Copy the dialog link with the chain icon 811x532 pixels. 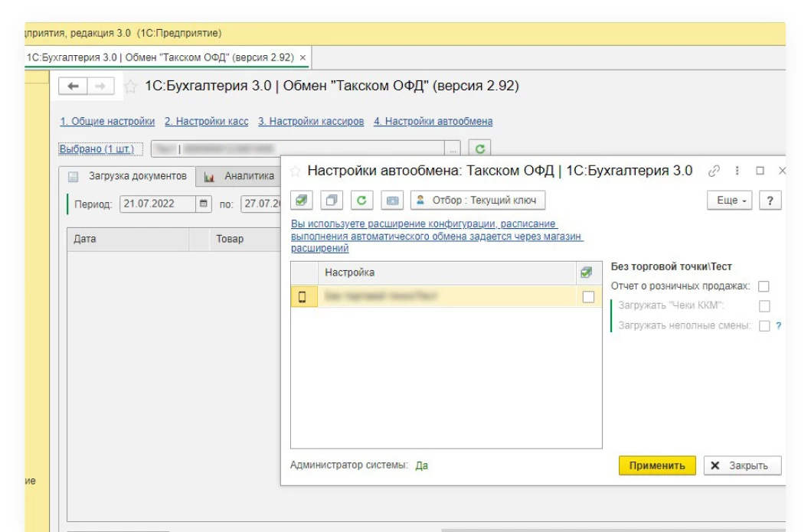[715, 171]
